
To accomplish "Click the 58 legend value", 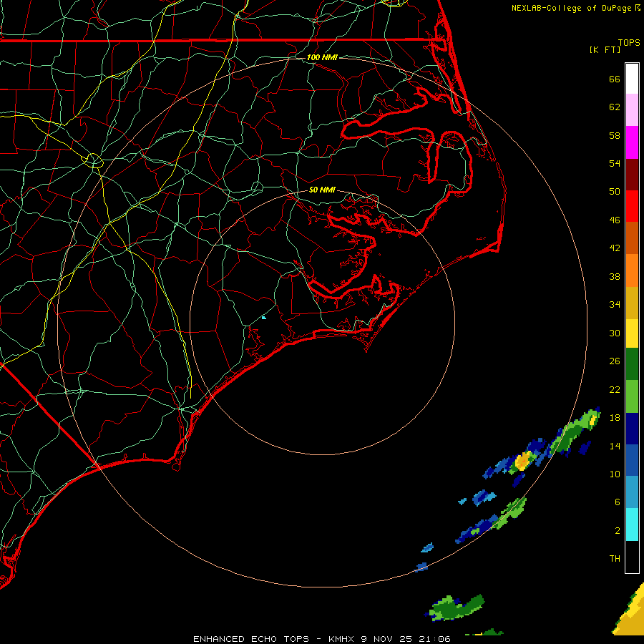I will (x=615, y=135).
